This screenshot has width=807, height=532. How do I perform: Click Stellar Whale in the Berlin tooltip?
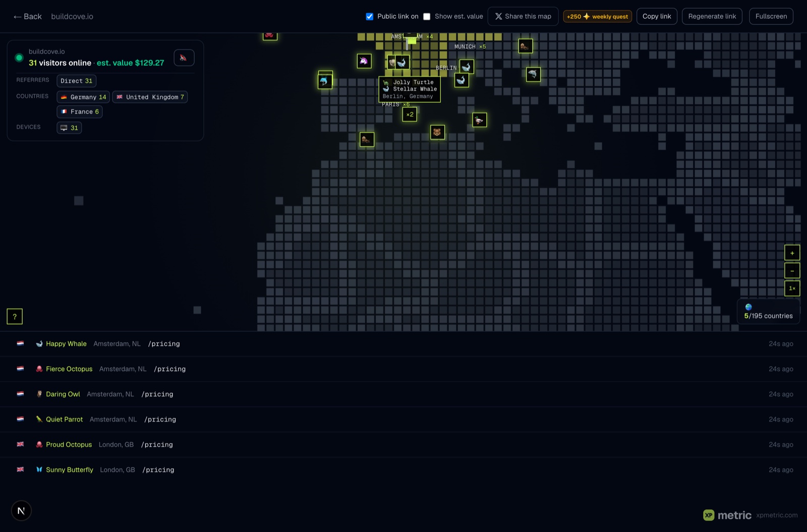click(x=415, y=89)
